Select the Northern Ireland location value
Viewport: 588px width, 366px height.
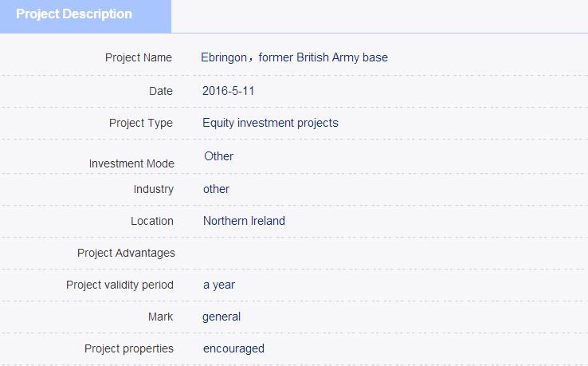coord(244,221)
